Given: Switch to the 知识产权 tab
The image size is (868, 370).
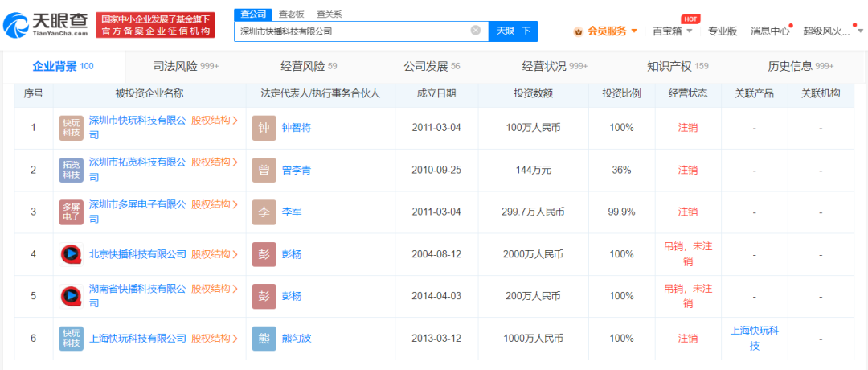Looking at the screenshot, I should [677, 67].
